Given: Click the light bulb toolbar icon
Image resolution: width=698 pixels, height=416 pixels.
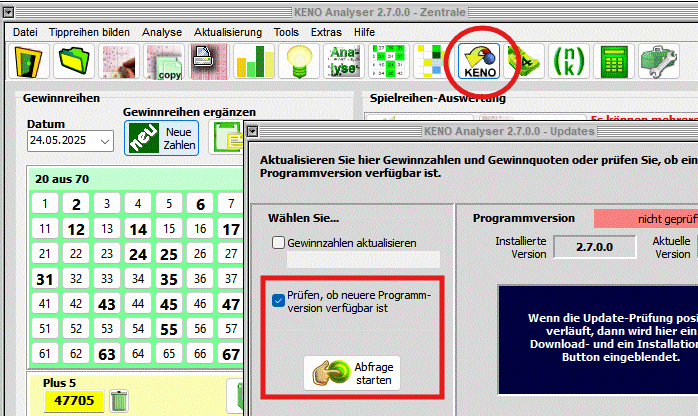Looking at the screenshot, I should click(x=299, y=61).
